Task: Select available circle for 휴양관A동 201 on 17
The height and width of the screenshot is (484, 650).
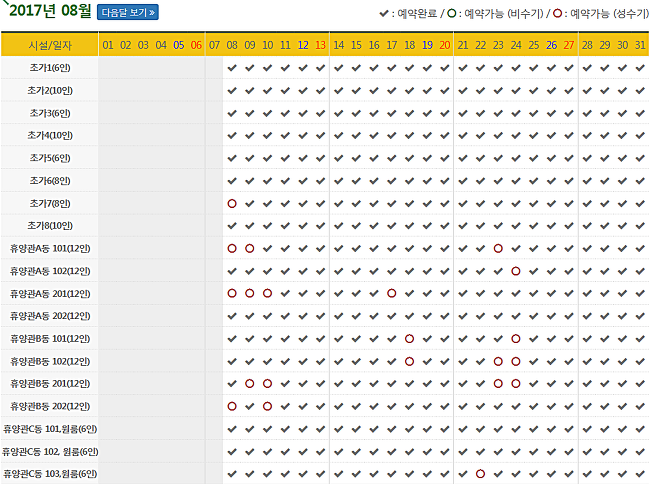Action: (x=392, y=293)
